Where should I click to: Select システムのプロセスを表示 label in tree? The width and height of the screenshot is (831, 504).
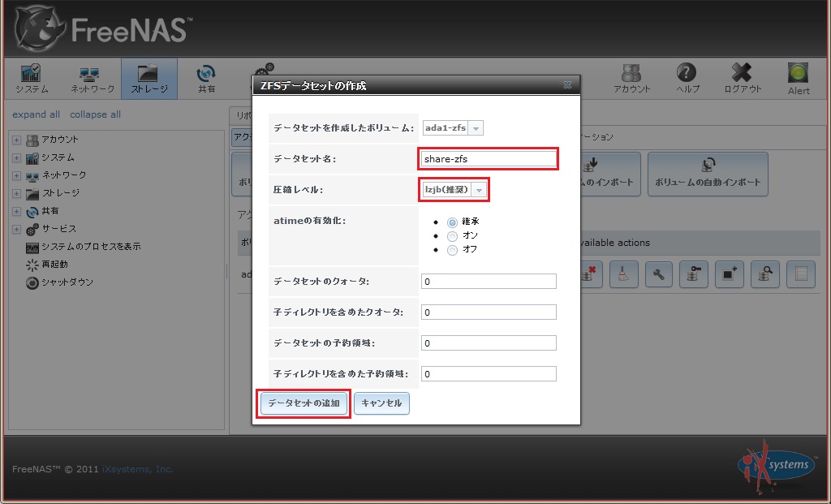coord(91,247)
